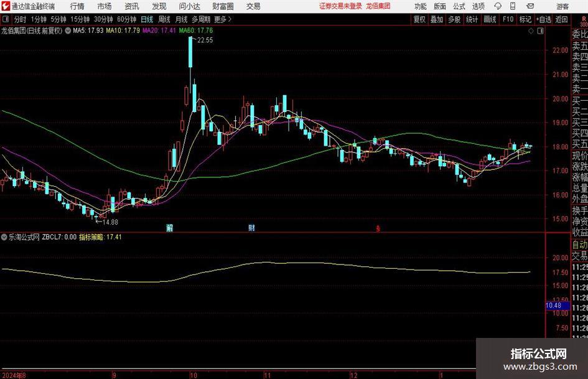The width and height of the screenshot is (588, 379).
Task: Click the 22.55 high price label
Action: pyautogui.click(x=205, y=40)
